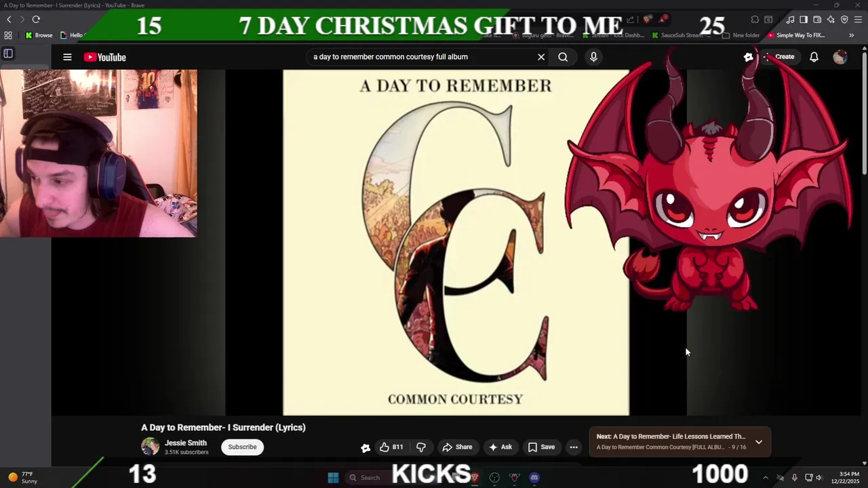Dislike the video with thumbs down
This screenshot has width=868, height=488.
(421, 447)
